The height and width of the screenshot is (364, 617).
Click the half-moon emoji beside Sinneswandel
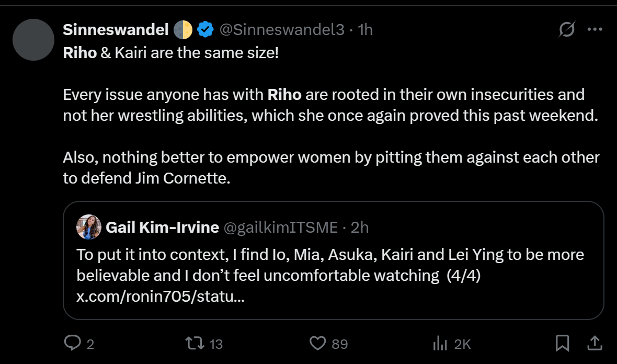(184, 30)
